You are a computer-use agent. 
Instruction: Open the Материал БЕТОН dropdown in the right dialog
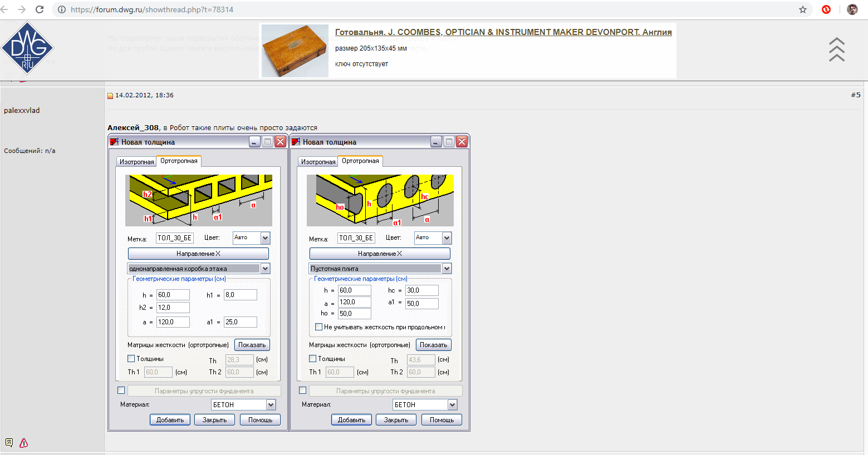tap(452, 405)
